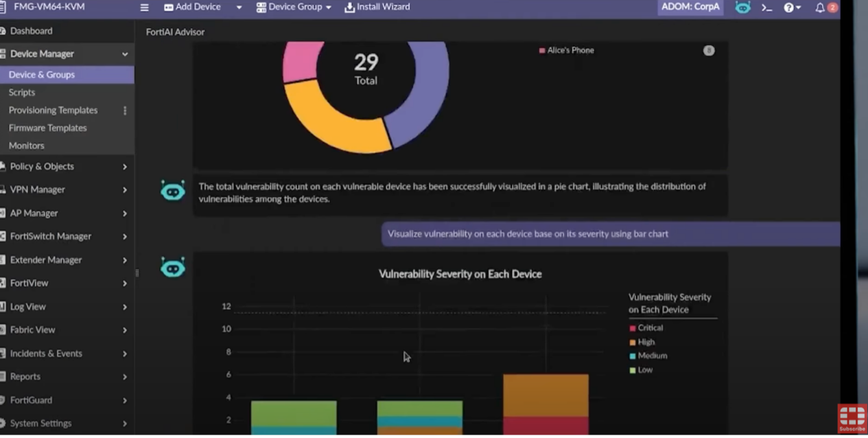The width and height of the screenshot is (868, 438).
Task: Open the Device Group dropdown
Action: click(294, 7)
